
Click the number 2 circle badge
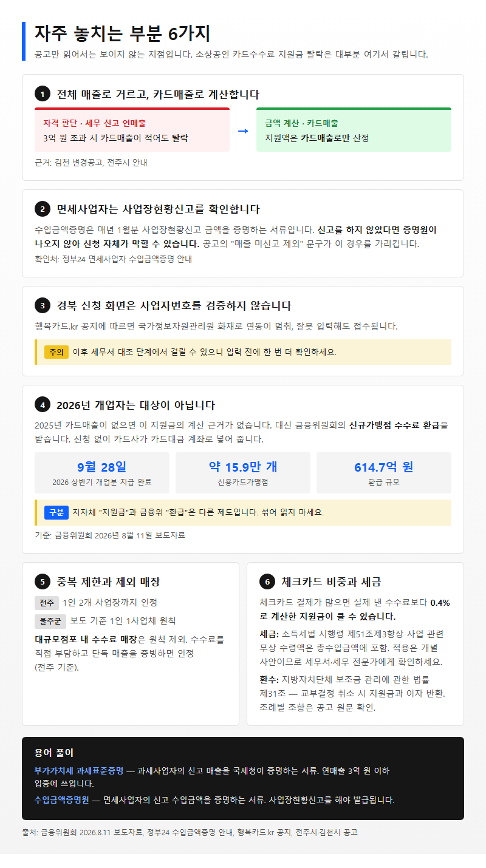coord(42,209)
